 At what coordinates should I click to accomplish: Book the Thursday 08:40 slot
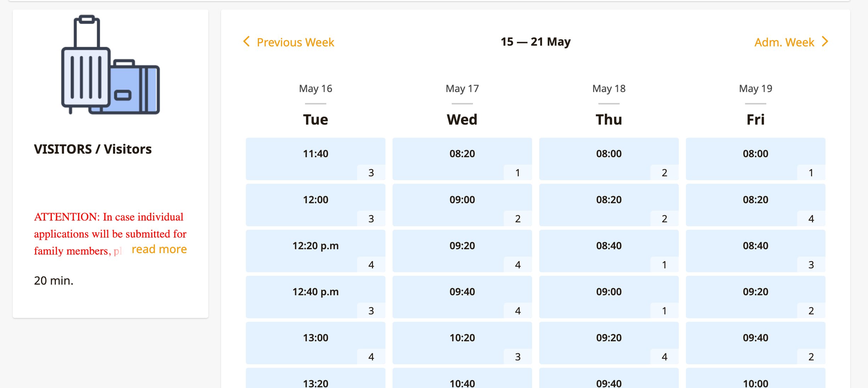609,250
